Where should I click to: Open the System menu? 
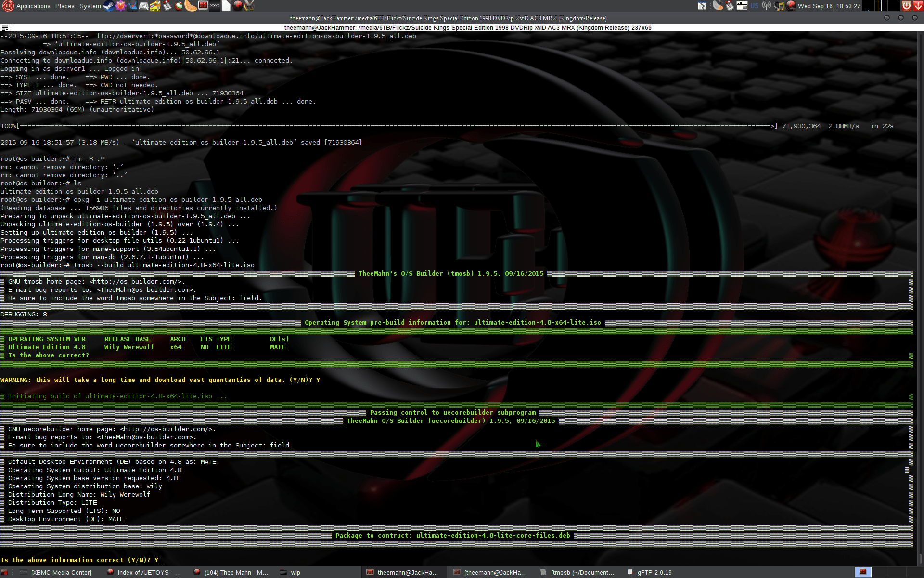point(90,6)
